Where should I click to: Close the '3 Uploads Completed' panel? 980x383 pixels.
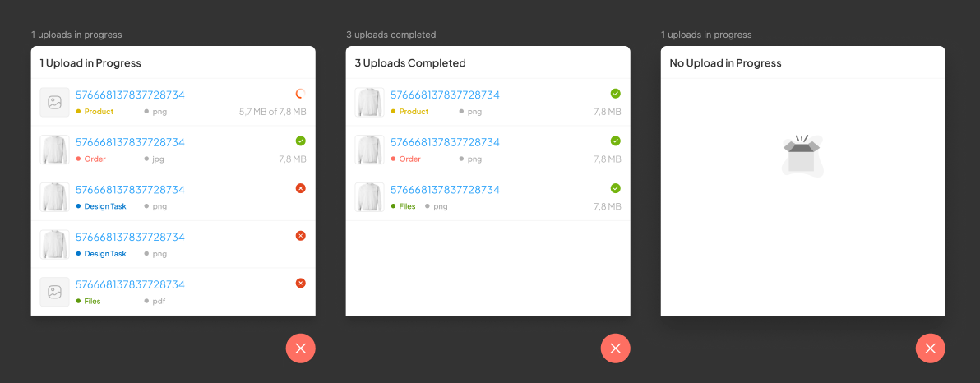(615, 348)
